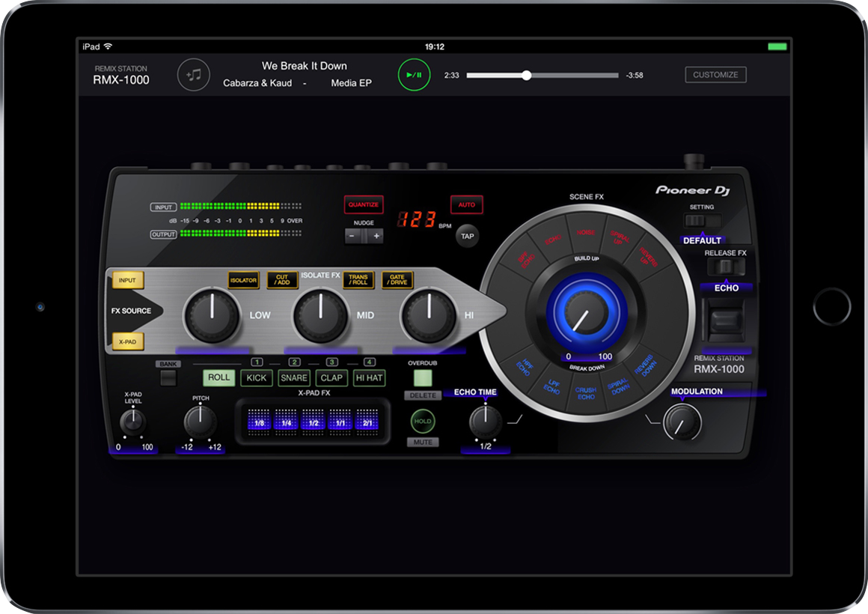
Task: Flip the SETTING switch above DEFAULT
Action: (701, 221)
